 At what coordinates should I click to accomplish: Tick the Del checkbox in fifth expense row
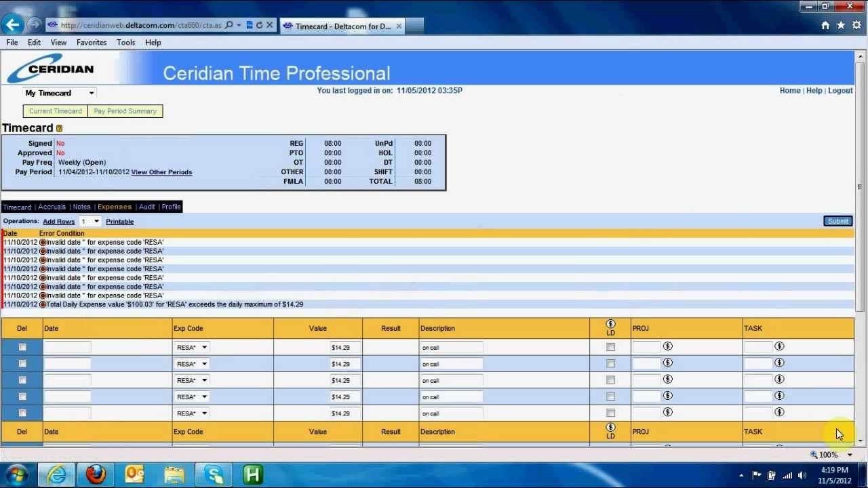tap(22, 413)
